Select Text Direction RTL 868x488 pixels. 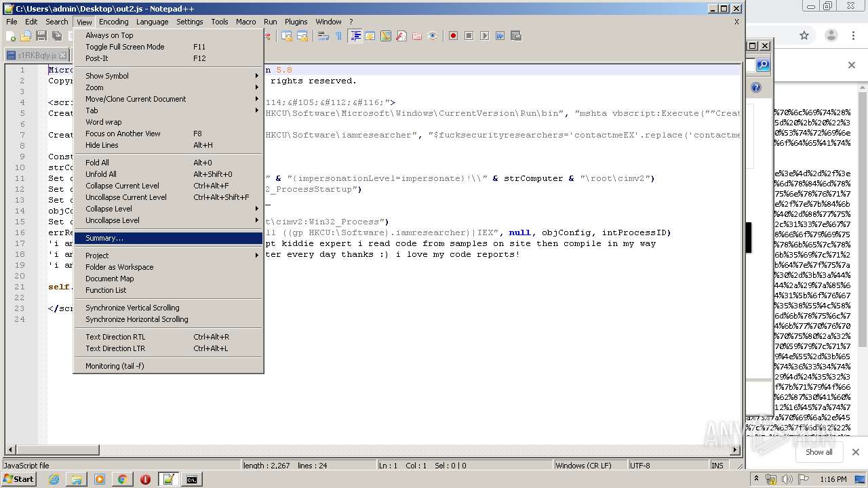[168, 337]
